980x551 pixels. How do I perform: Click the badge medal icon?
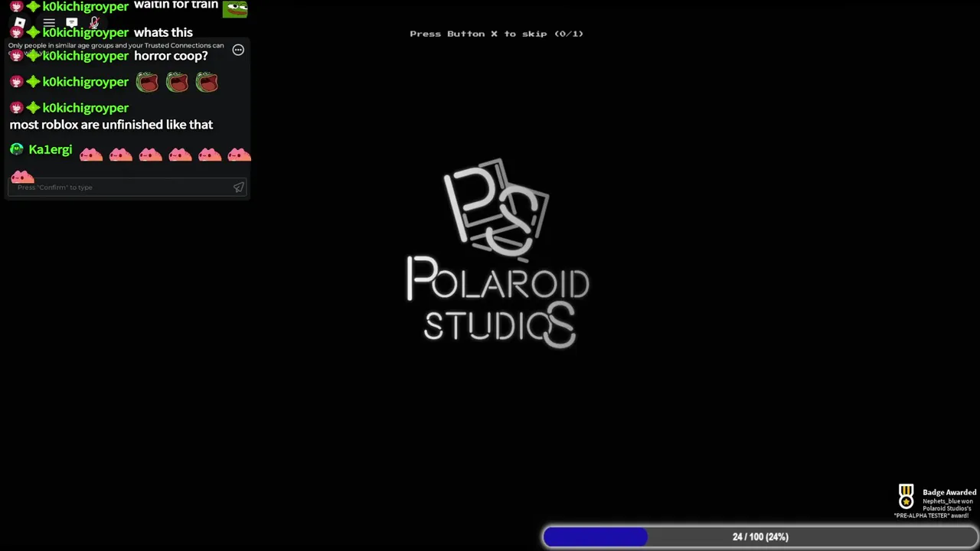[906, 497]
